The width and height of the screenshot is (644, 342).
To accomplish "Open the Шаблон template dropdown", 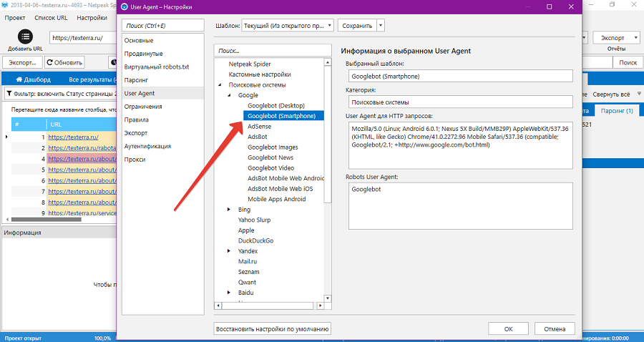I will coord(288,26).
